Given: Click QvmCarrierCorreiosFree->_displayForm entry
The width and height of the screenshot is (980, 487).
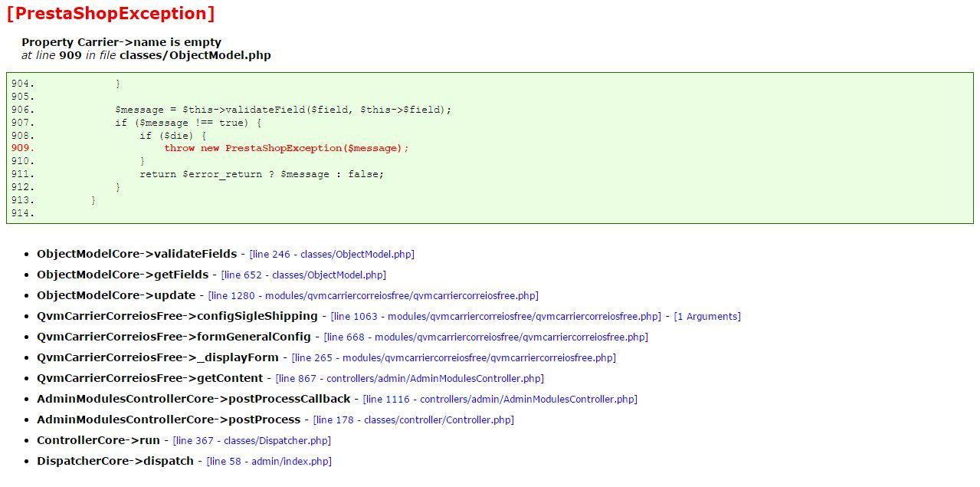Looking at the screenshot, I should [158, 357].
